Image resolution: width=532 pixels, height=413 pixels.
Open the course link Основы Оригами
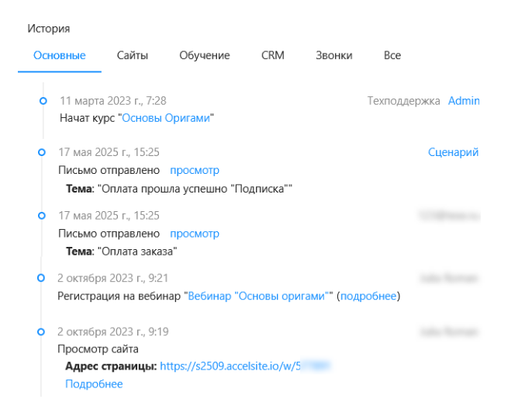point(166,118)
